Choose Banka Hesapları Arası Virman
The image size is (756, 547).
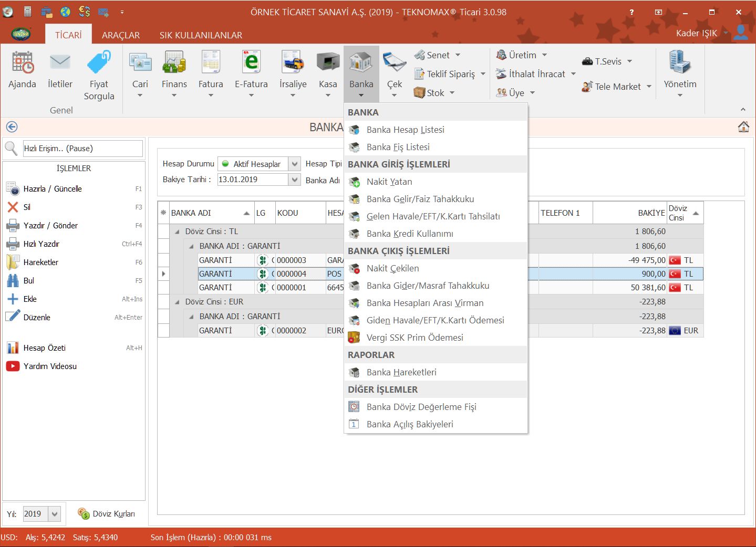[x=436, y=303]
